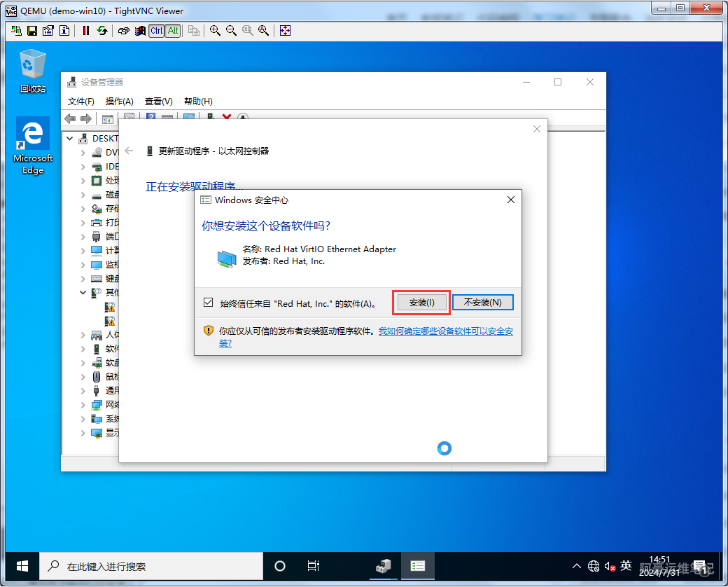The width and height of the screenshot is (728, 587).
Task: Expand the 显示 adapters tree node
Action: [x=83, y=433]
